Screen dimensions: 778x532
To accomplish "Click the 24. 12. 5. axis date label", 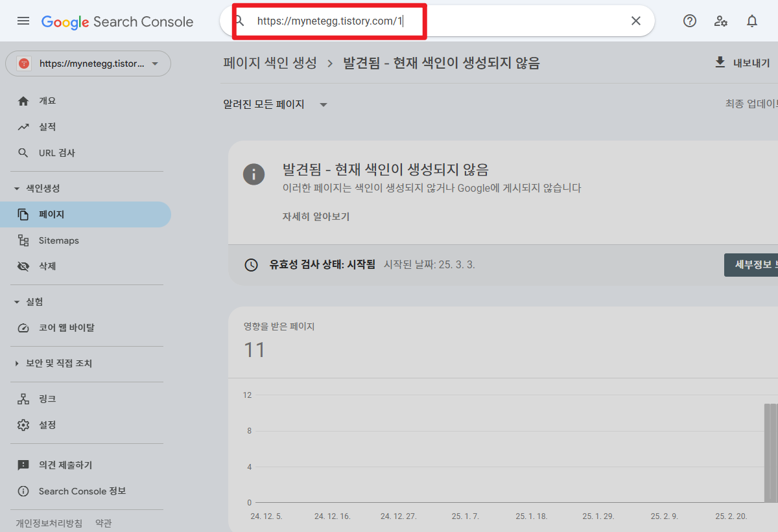I will tap(266, 516).
